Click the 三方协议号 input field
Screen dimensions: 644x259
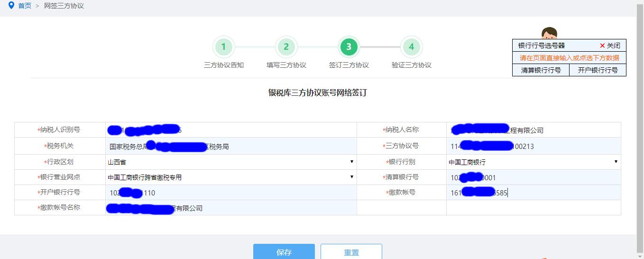point(534,146)
